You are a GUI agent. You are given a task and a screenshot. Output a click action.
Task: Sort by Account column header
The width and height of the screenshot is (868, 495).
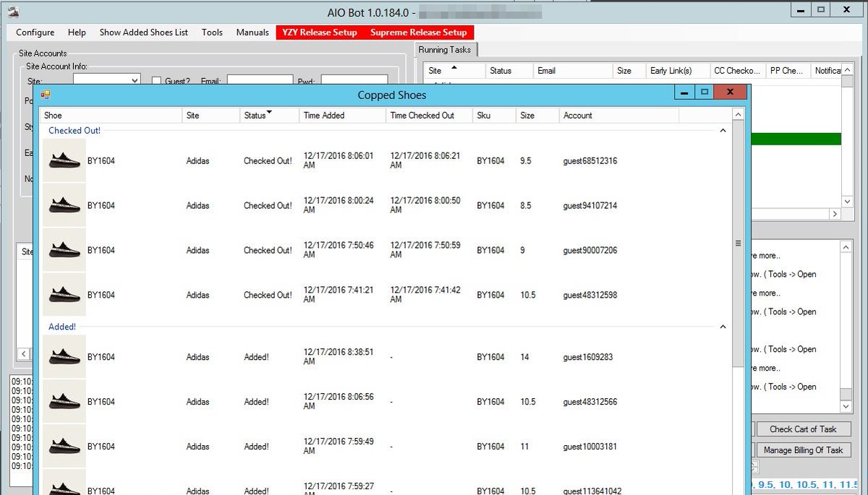point(619,116)
